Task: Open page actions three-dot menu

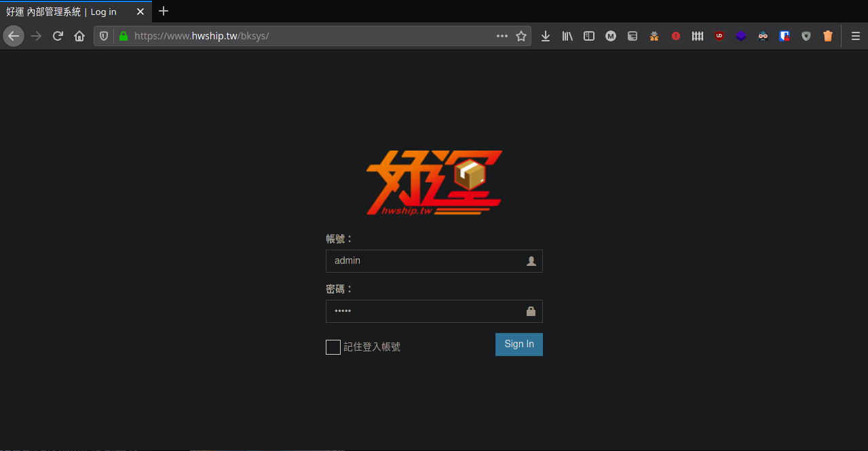Action: 502,36
